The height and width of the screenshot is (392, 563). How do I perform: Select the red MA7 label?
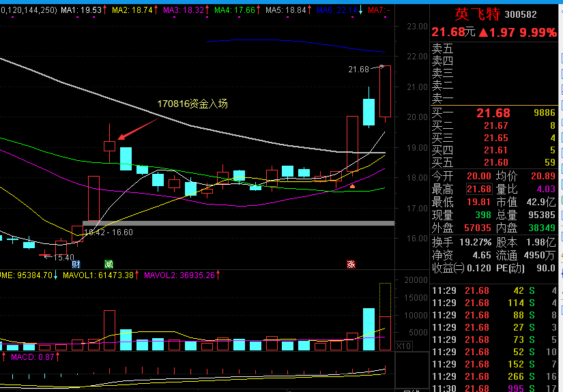pyautogui.click(x=379, y=10)
